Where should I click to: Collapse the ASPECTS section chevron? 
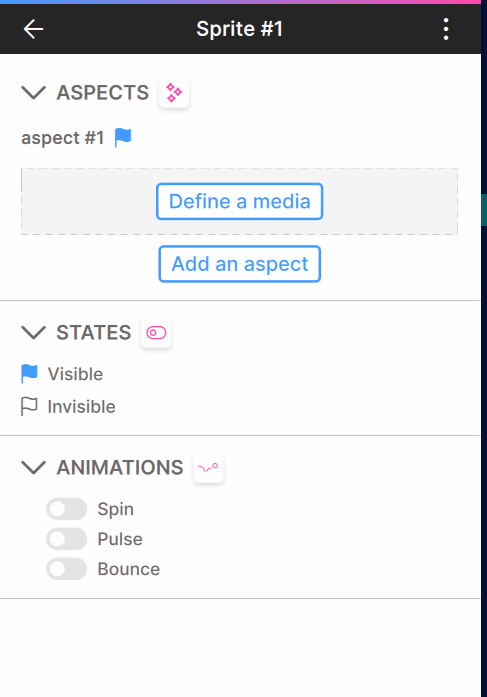[34, 93]
